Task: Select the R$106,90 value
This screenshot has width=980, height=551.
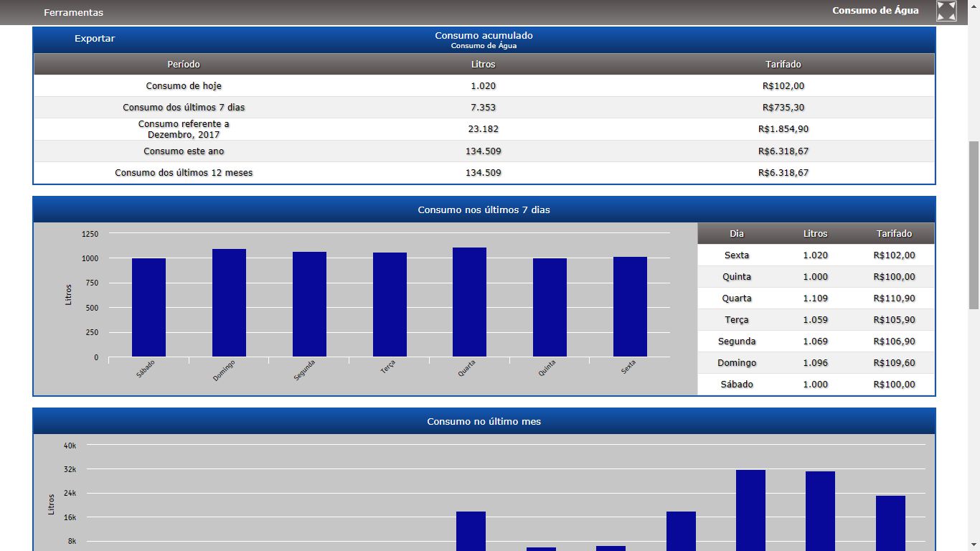Action: tap(895, 342)
